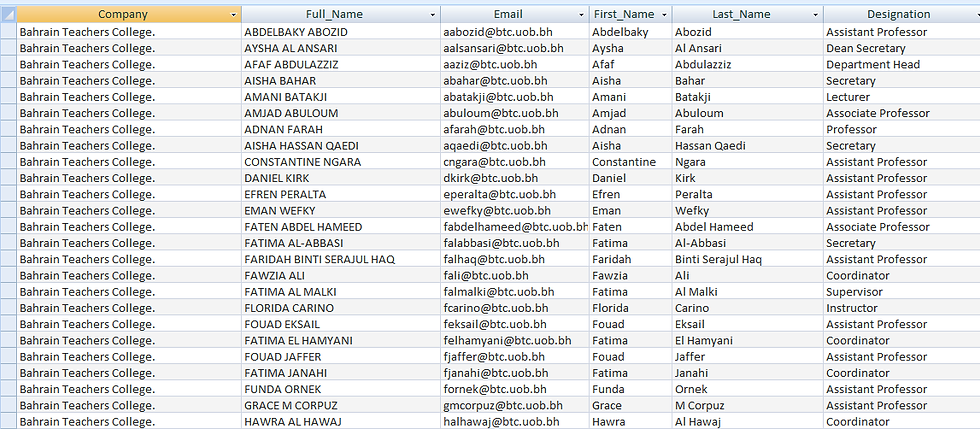The height and width of the screenshot is (429, 980).
Task: Click the Full_Name cell ABDELBAKY ABOZID
Action: click(x=341, y=32)
